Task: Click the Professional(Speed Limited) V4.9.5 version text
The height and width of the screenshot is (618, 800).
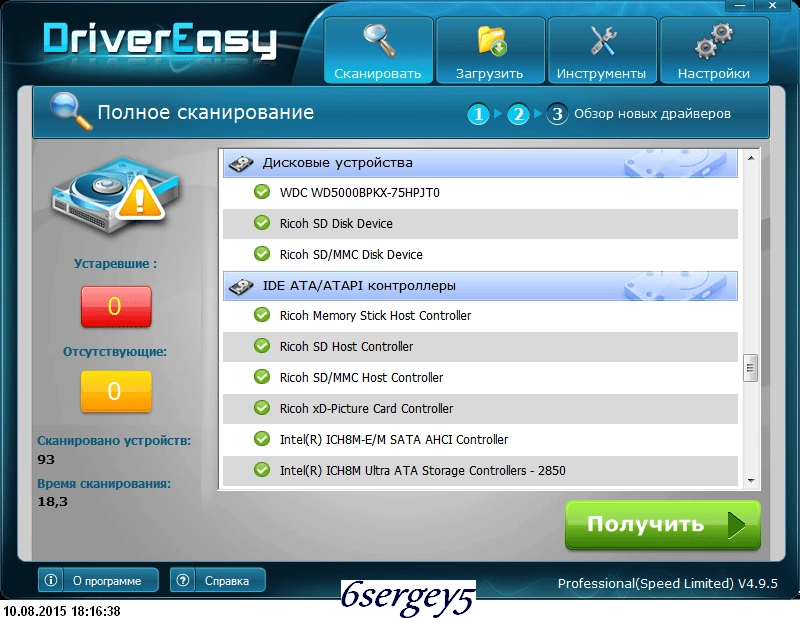Action: coord(667,583)
